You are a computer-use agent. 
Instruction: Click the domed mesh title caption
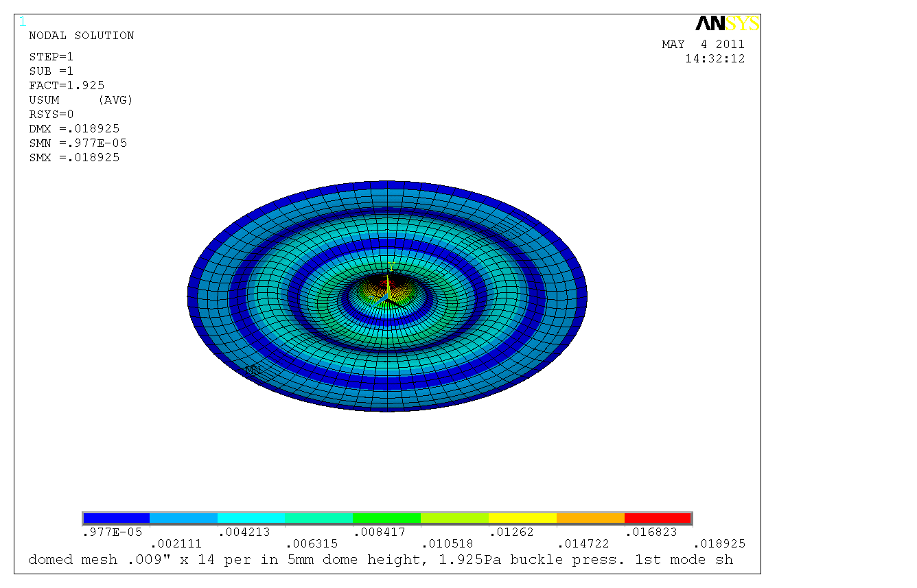(380, 560)
